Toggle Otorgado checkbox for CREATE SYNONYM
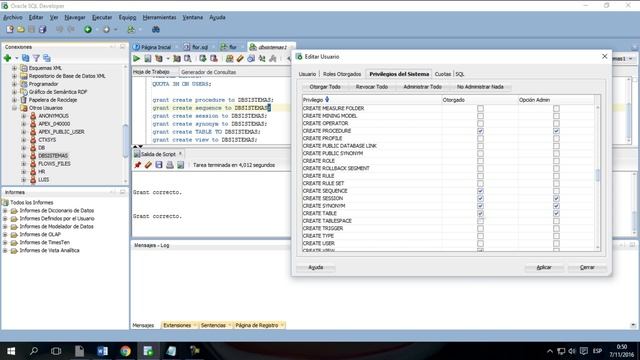 tap(480, 206)
